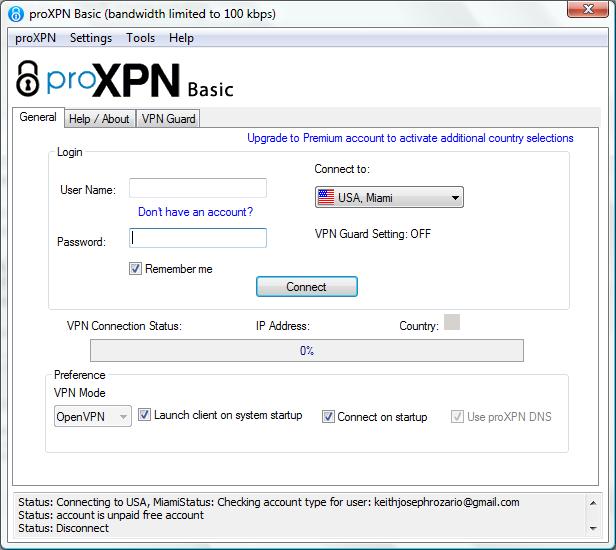Click the 'Status: Disconnect' log line
Screen dimensions: 616x550
[64, 528]
